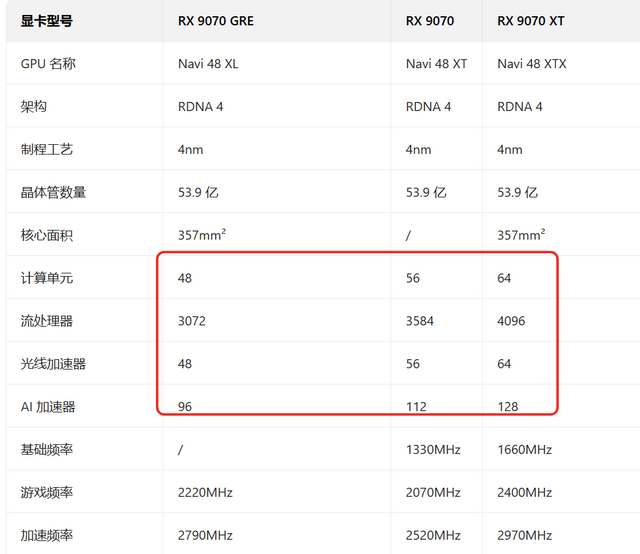Click the 光线加速器 row label
Image resolution: width=640 pixels, height=554 pixels.
53,364
